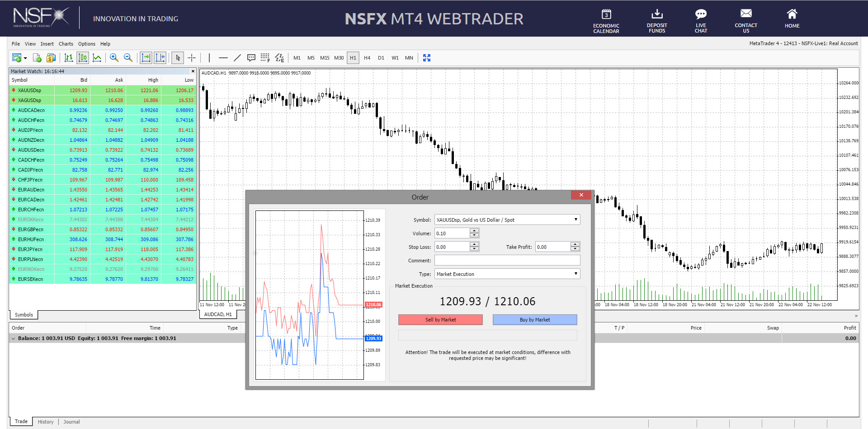The image size is (868, 429).
Task: Click the NSFX logo
Action: [41, 18]
